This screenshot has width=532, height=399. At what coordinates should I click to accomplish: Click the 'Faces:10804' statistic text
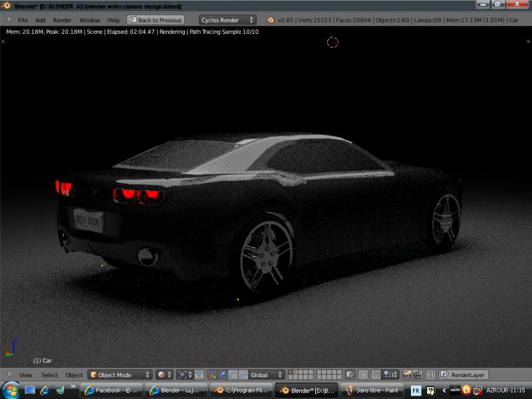point(353,21)
